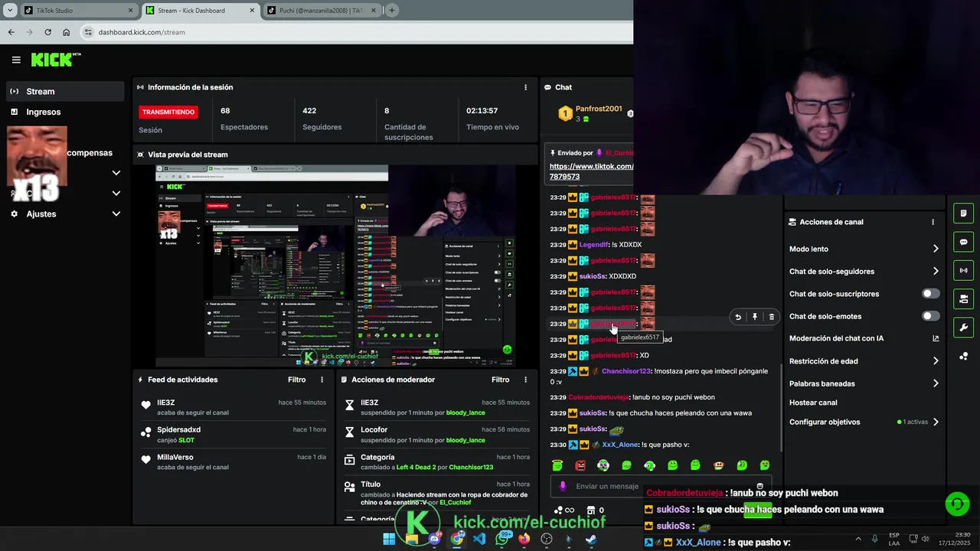Go to the browser home page
Screen dimensions: 980x551
[x=67, y=32]
